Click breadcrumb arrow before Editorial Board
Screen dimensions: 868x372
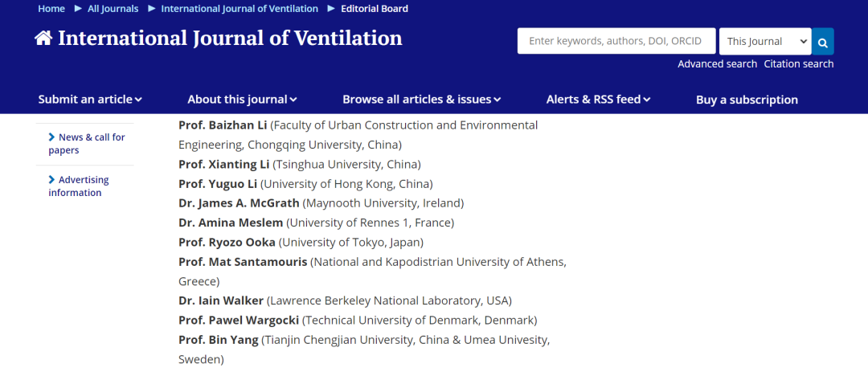click(332, 8)
